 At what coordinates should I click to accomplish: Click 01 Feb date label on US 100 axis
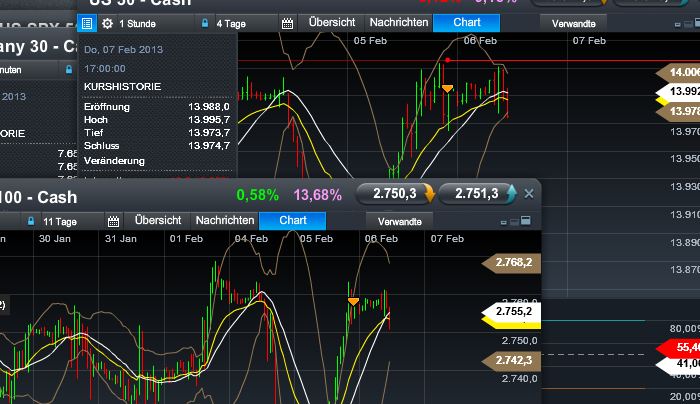186,239
